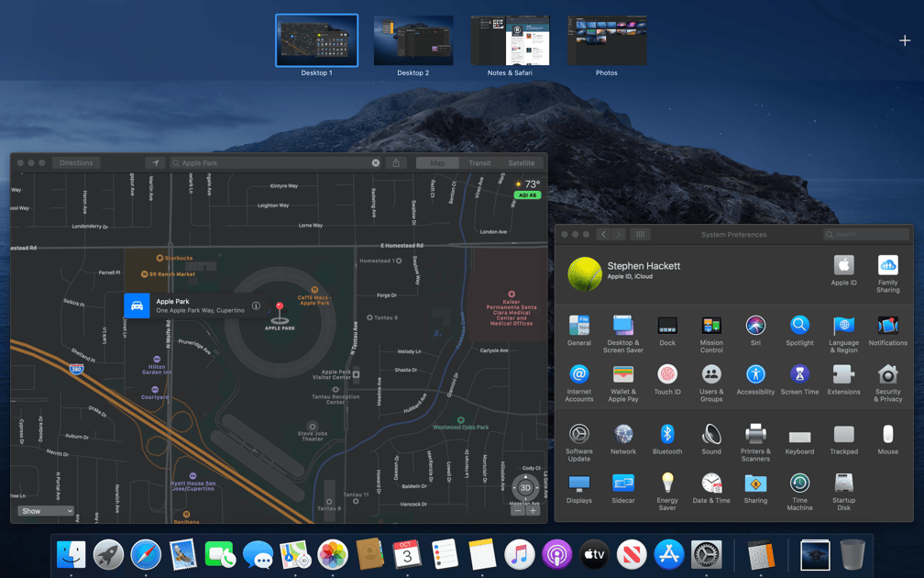This screenshot has height=578, width=924.
Task: Open Launchpad from the Dock
Action: (108, 554)
